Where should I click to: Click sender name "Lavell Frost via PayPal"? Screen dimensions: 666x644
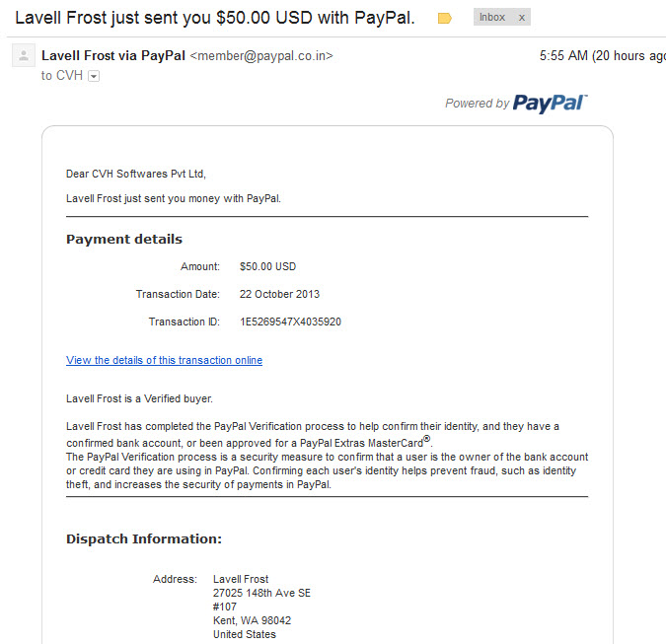(113, 55)
